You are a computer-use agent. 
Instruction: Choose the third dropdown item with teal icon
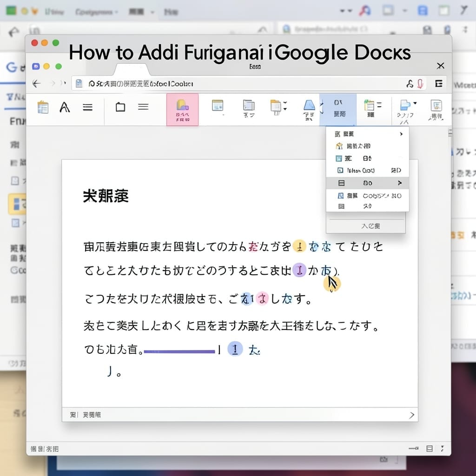click(368, 158)
